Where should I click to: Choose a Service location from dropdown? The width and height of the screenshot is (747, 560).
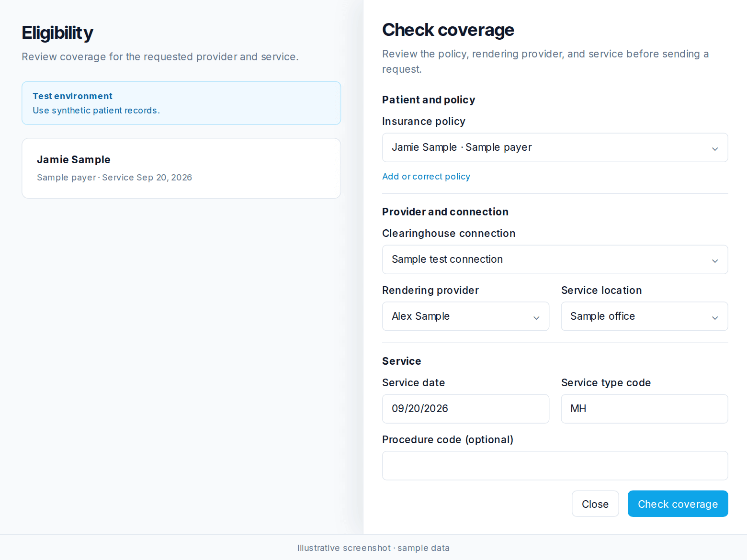pos(645,316)
